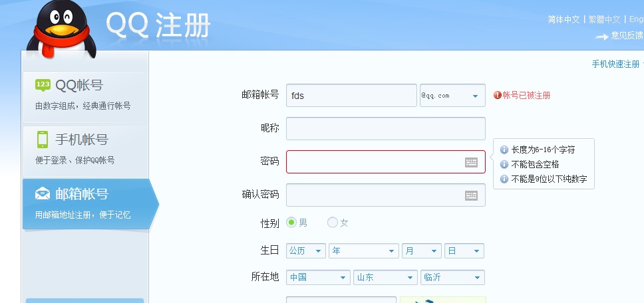Click the arrow icon beside 意见反馈
This screenshot has height=303, width=644.
(x=602, y=37)
